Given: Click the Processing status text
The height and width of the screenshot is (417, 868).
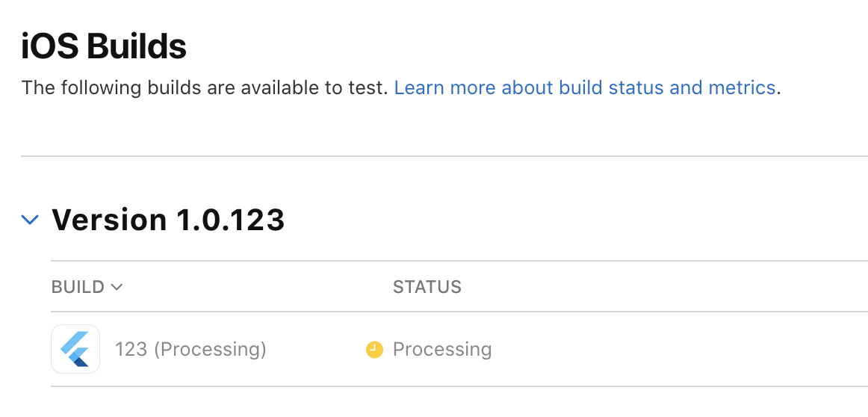Looking at the screenshot, I should coord(442,350).
